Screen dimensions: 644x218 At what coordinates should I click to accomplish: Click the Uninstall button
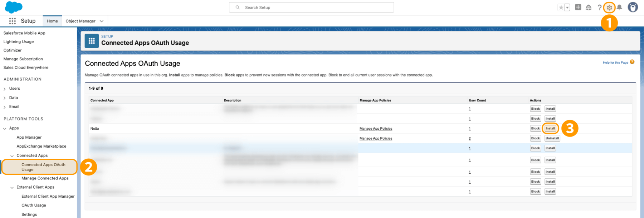point(552,138)
